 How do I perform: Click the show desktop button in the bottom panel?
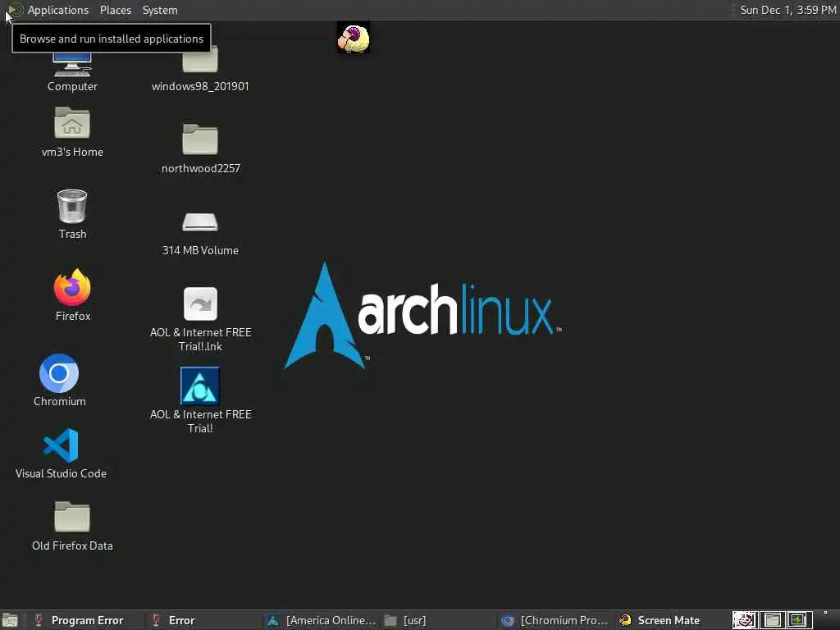point(10,620)
